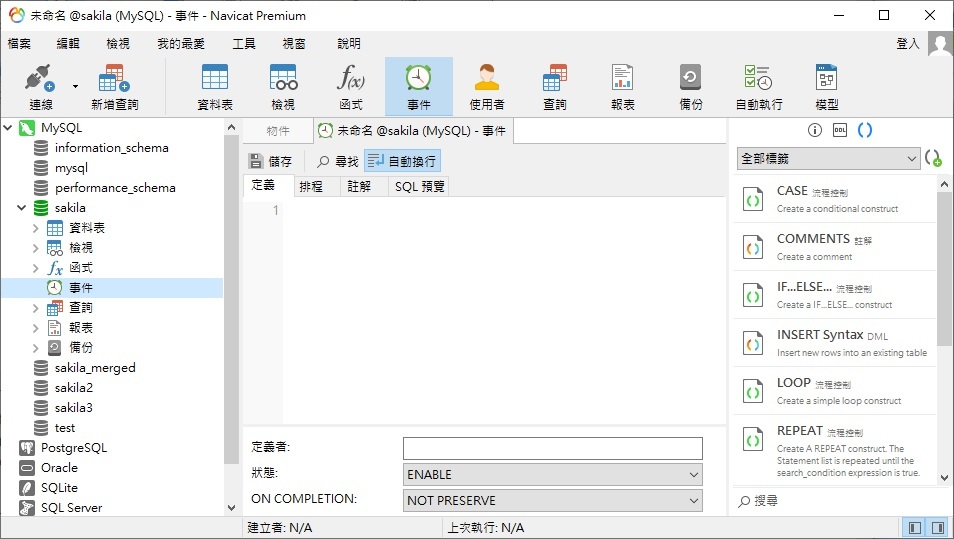
Task: Toggle 自動換行 word wrap
Action: [402, 161]
